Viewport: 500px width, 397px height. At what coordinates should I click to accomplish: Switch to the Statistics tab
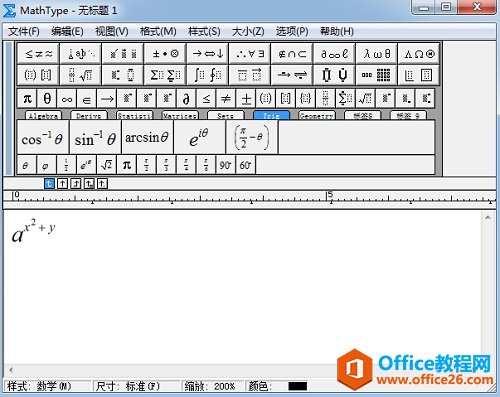pos(134,115)
